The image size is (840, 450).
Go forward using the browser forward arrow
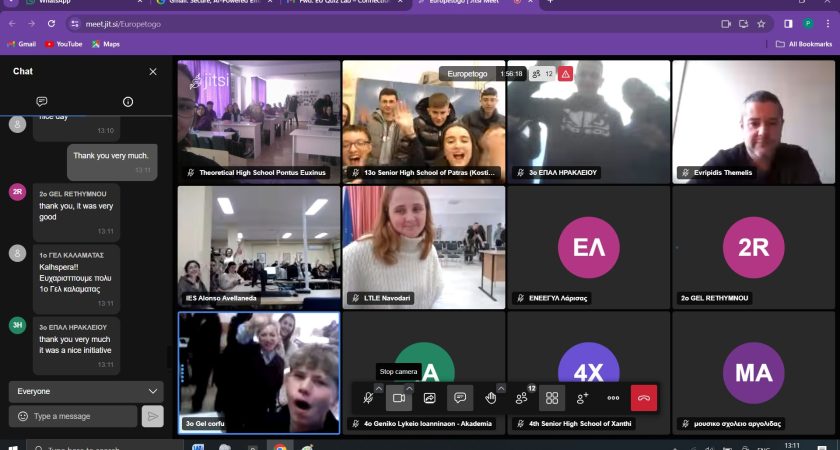click(x=32, y=24)
